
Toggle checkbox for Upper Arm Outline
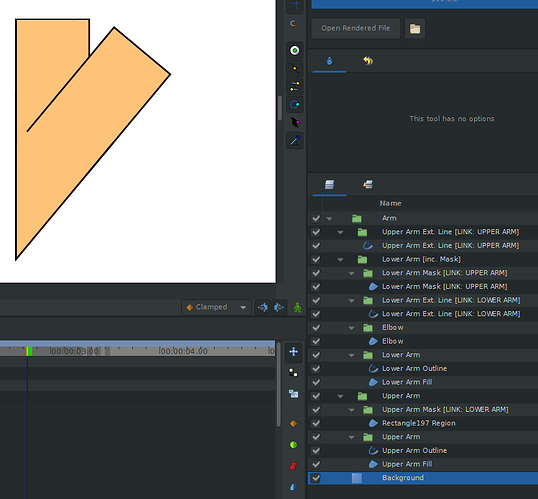[x=316, y=451]
